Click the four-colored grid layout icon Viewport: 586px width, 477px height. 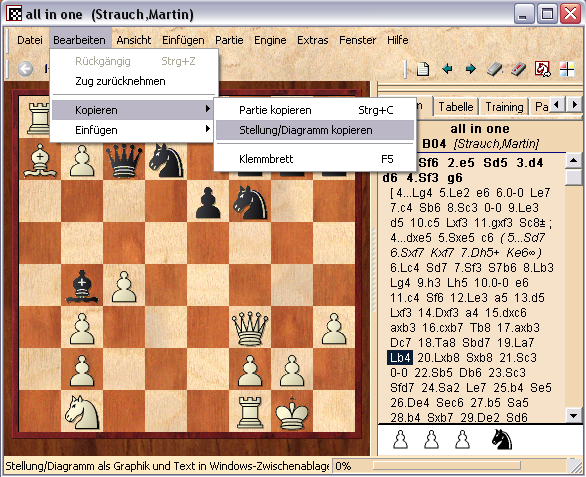pyautogui.click(x=567, y=69)
